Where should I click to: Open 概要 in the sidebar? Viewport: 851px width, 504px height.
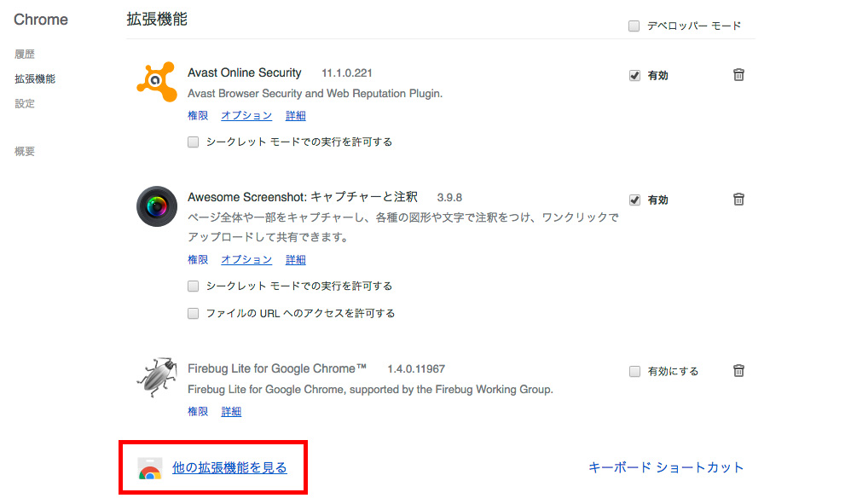(25, 151)
